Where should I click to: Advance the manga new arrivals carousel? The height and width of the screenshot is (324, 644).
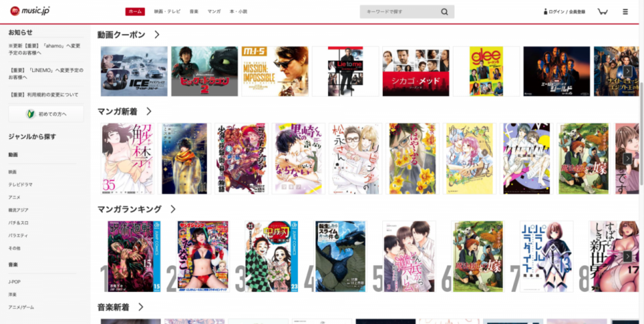[627, 158]
